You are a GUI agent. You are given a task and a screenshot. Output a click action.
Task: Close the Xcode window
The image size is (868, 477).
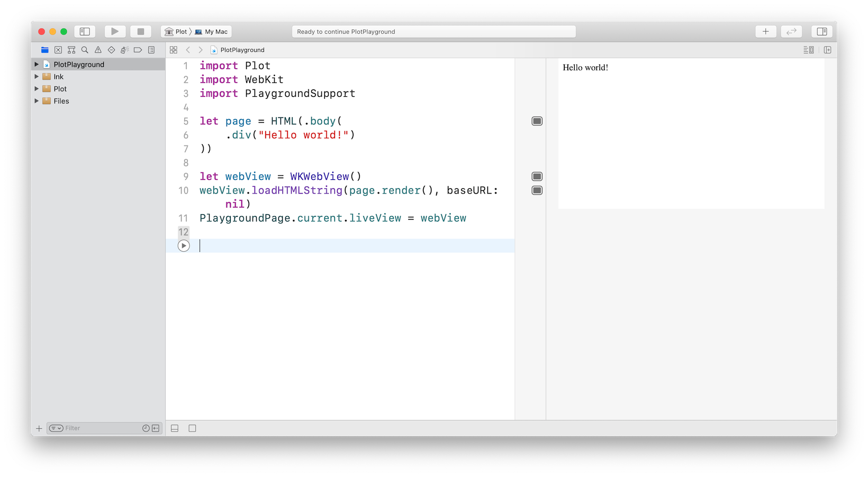(x=41, y=32)
